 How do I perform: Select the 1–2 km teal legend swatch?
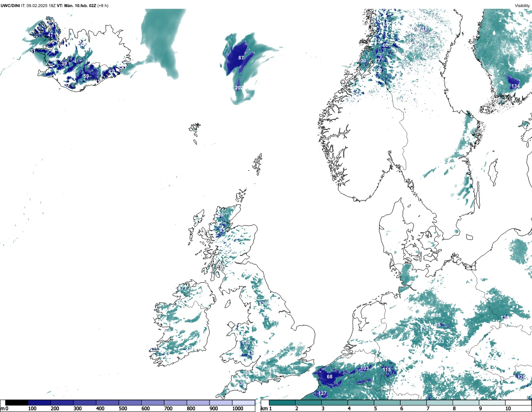(x=282, y=403)
